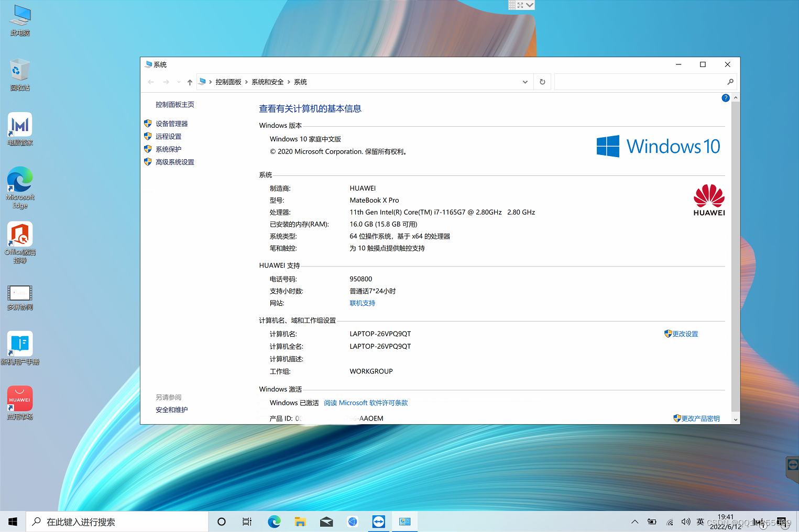Click 更改设置 for computer name
Screen dimensions: 799x532
click(x=685, y=334)
